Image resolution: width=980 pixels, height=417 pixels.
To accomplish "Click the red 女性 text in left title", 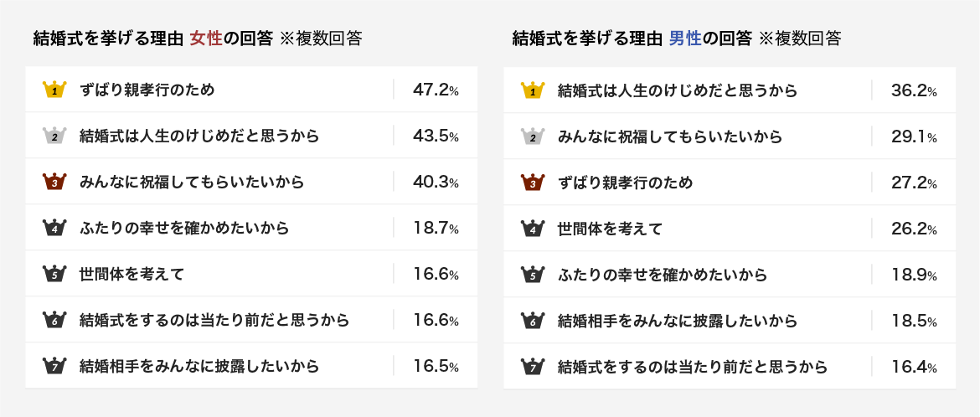I will (x=206, y=39).
